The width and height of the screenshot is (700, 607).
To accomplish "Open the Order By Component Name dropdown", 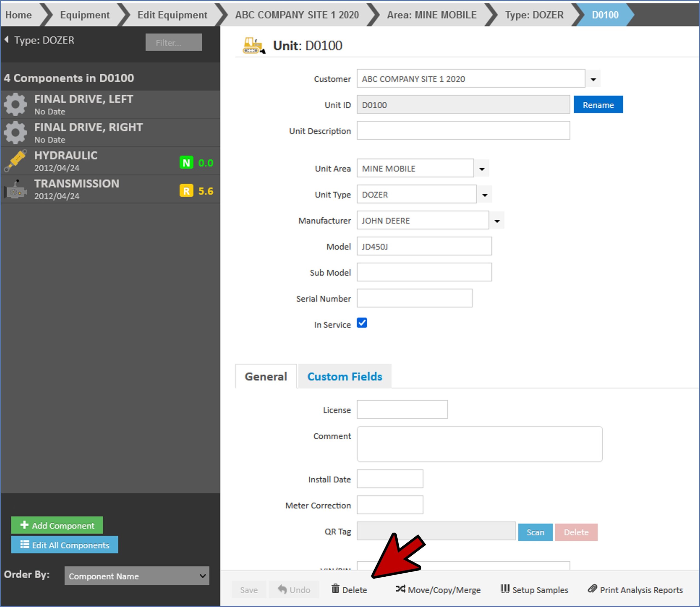I will pos(137,576).
